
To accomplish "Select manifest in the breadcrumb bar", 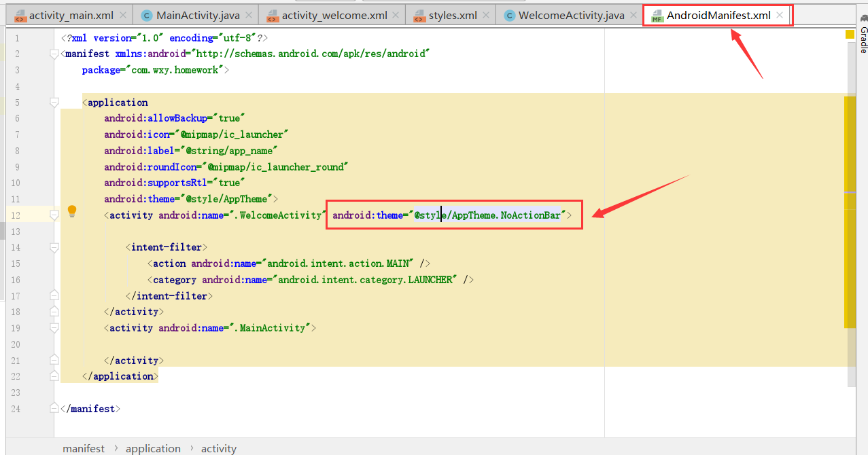I will tap(84, 448).
